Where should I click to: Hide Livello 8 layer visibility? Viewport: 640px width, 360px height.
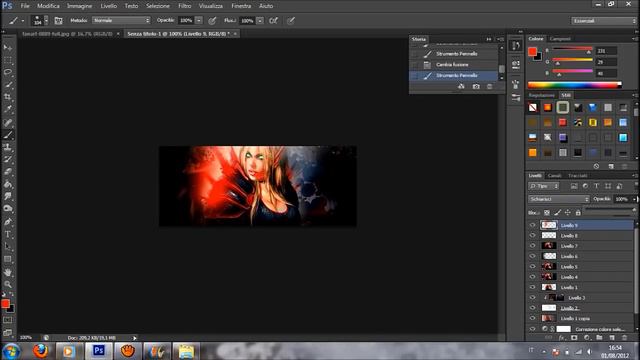(x=532, y=236)
